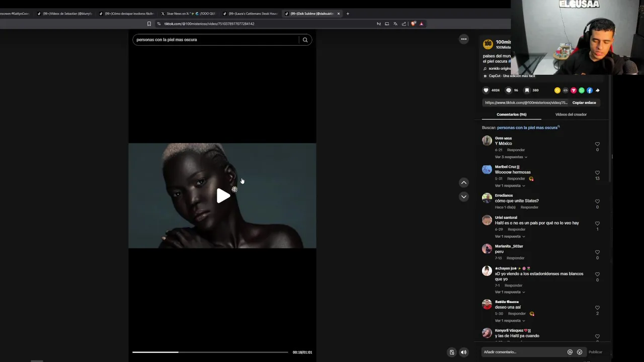The height and width of the screenshot is (362, 644).
Task: Click Publicar to post comment
Action: 595,352
